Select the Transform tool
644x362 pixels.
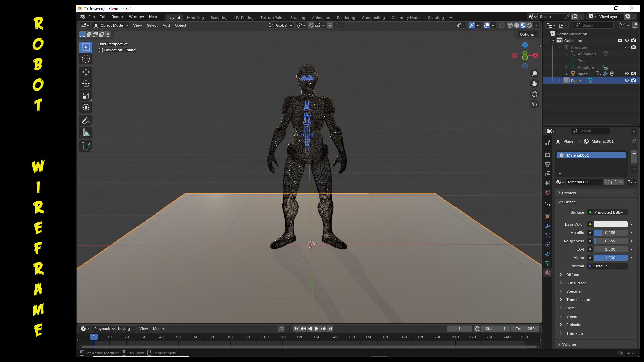click(x=86, y=107)
